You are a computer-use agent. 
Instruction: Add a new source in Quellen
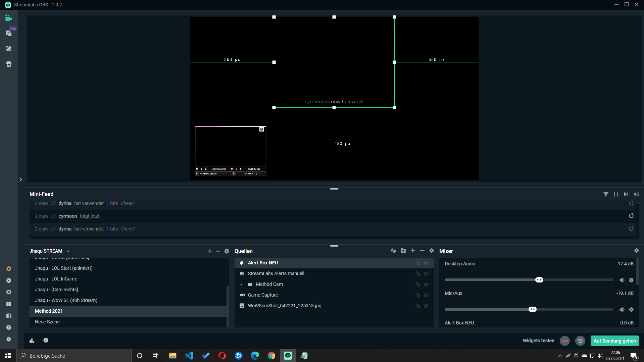(x=413, y=251)
